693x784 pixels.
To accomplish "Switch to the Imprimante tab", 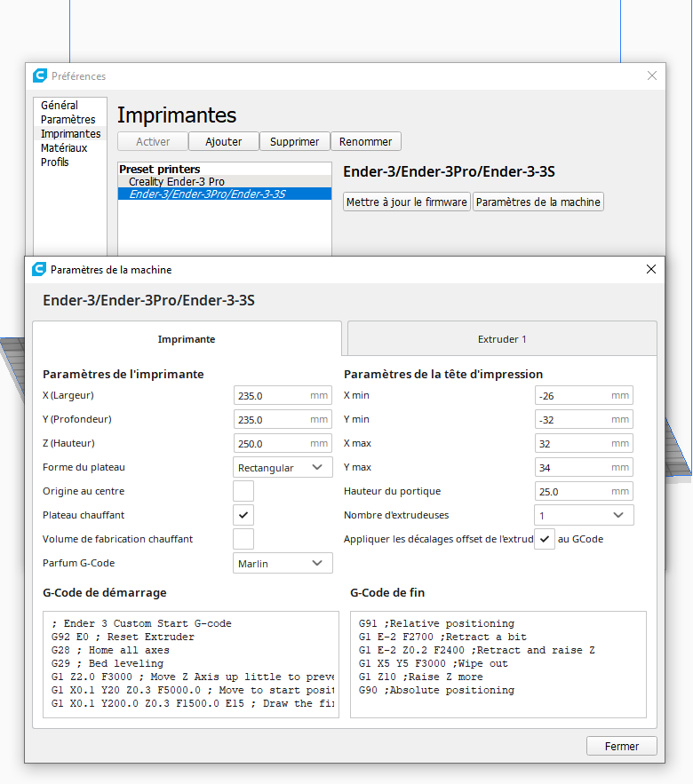I will point(187,339).
